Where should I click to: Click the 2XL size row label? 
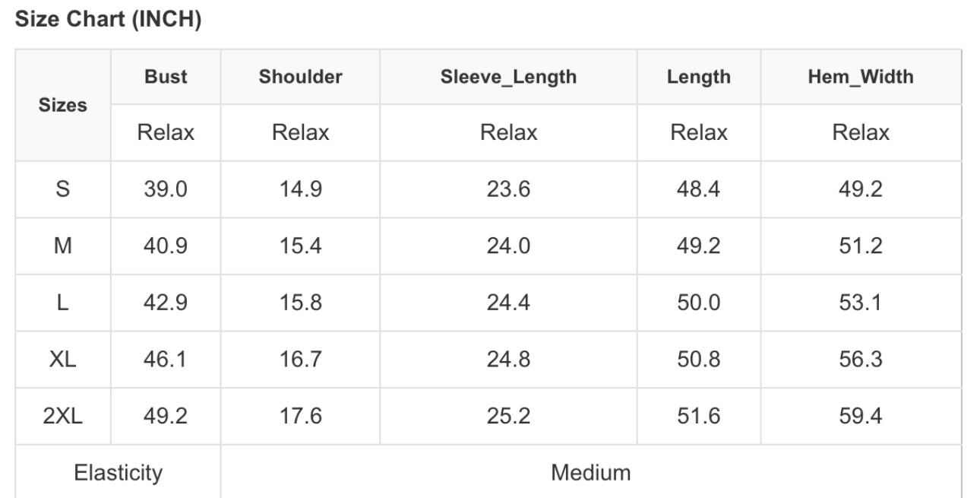(x=63, y=416)
